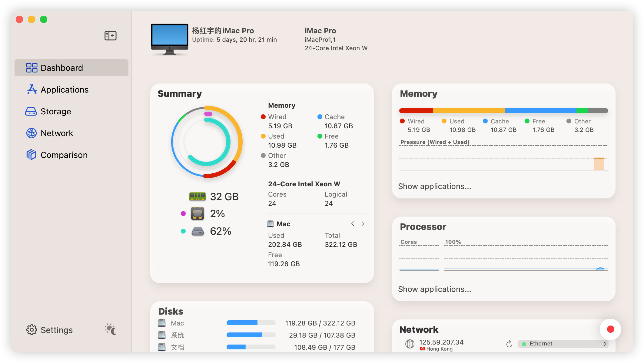
Task: Click the circular usage ring chart
Action: pos(207,142)
